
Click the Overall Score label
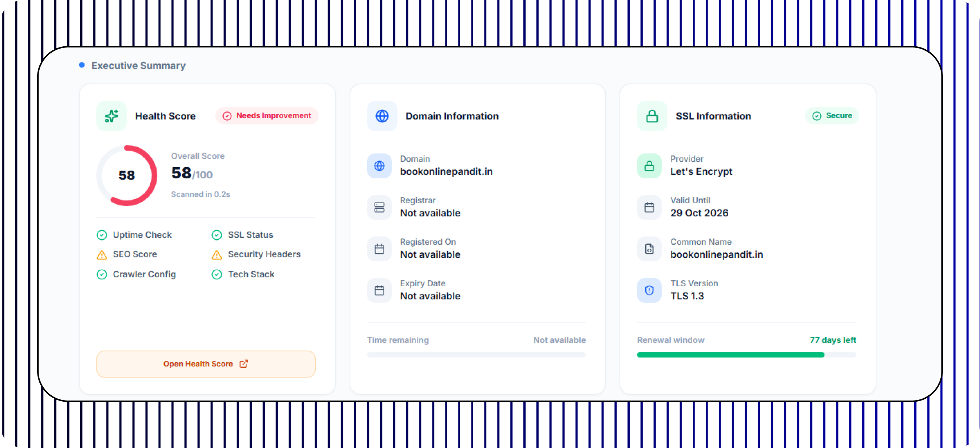[x=198, y=156]
